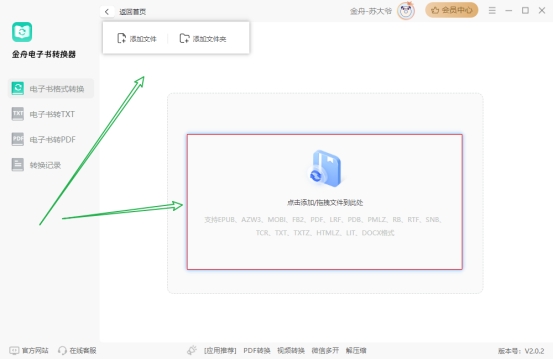The width and height of the screenshot is (553, 360).
Task: Click the user avatar picture
Action: [x=406, y=11]
